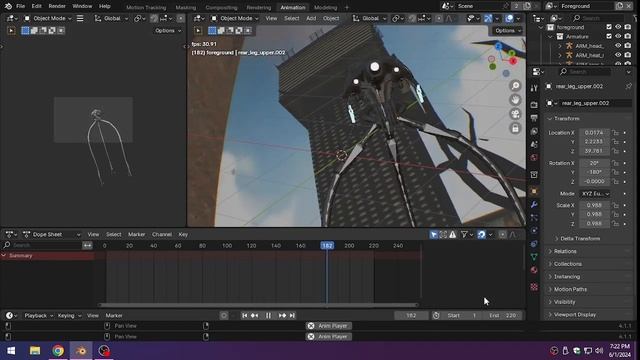Toggle lock on Location X
Viewport: 640px width, 360px height.
coord(615,133)
